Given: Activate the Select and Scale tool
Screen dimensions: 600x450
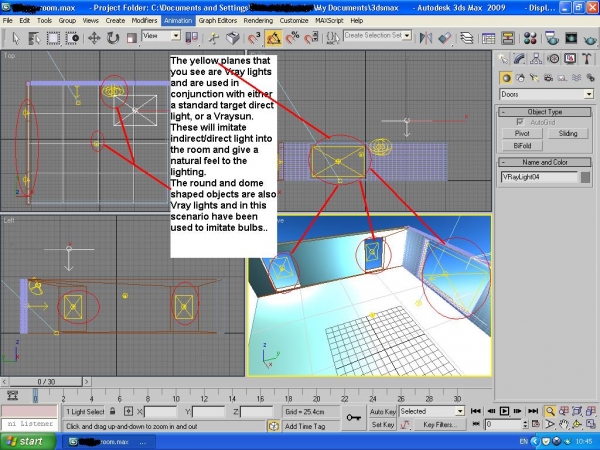Looking at the screenshot, I should click(x=132, y=38).
